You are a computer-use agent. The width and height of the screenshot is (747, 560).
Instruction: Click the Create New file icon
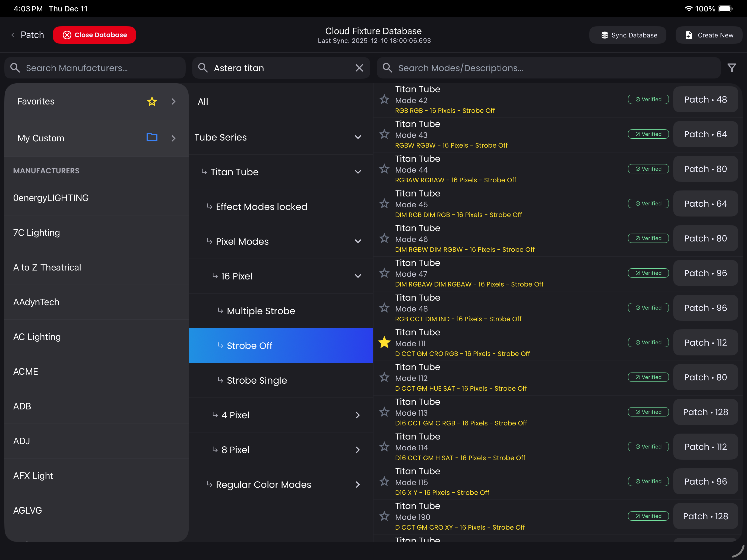688,35
